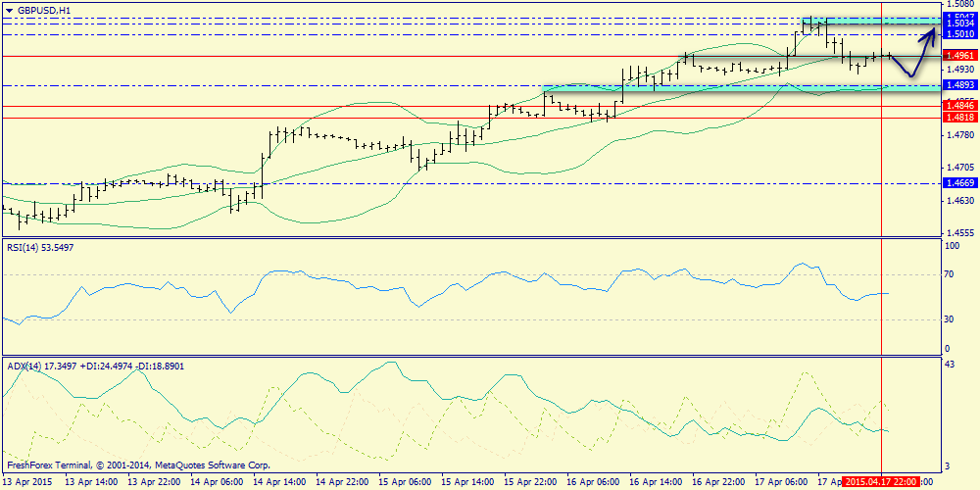Click the 1.4705 price scale value

tap(960, 168)
